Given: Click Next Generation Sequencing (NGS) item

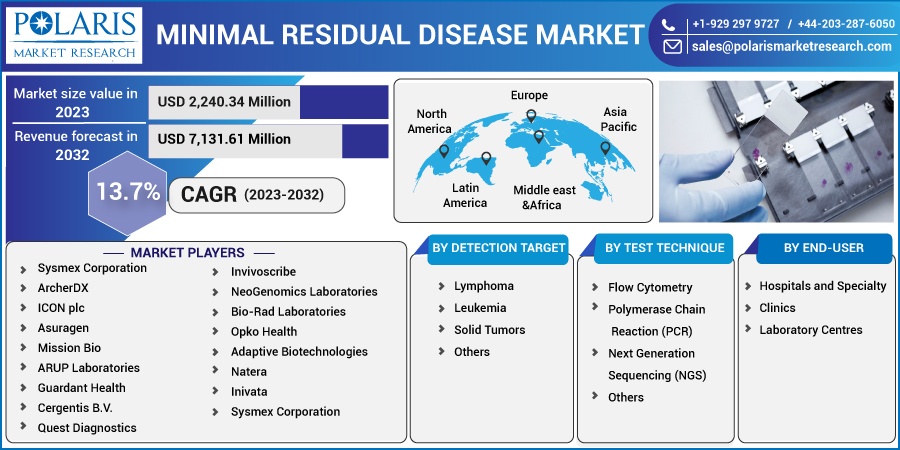Looking at the screenshot, I should [x=657, y=364].
